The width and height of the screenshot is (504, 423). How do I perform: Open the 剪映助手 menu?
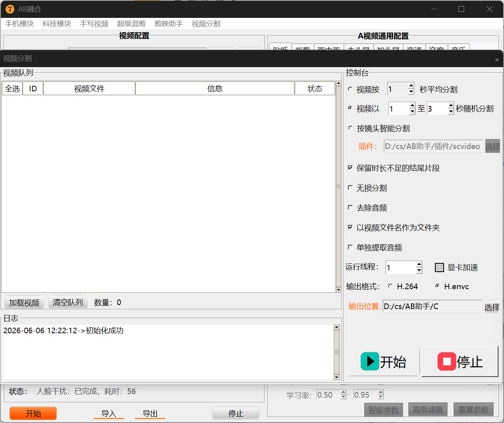coord(169,24)
